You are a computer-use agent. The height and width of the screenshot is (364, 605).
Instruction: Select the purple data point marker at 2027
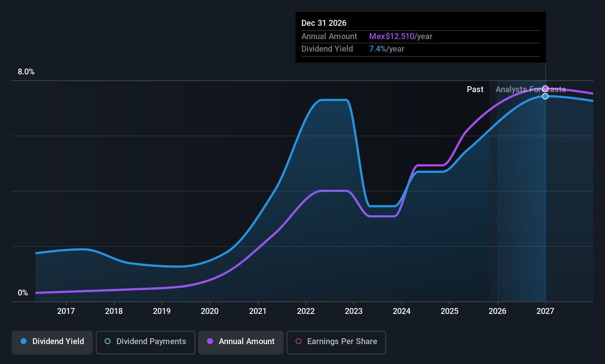pyautogui.click(x=545, y=89)
